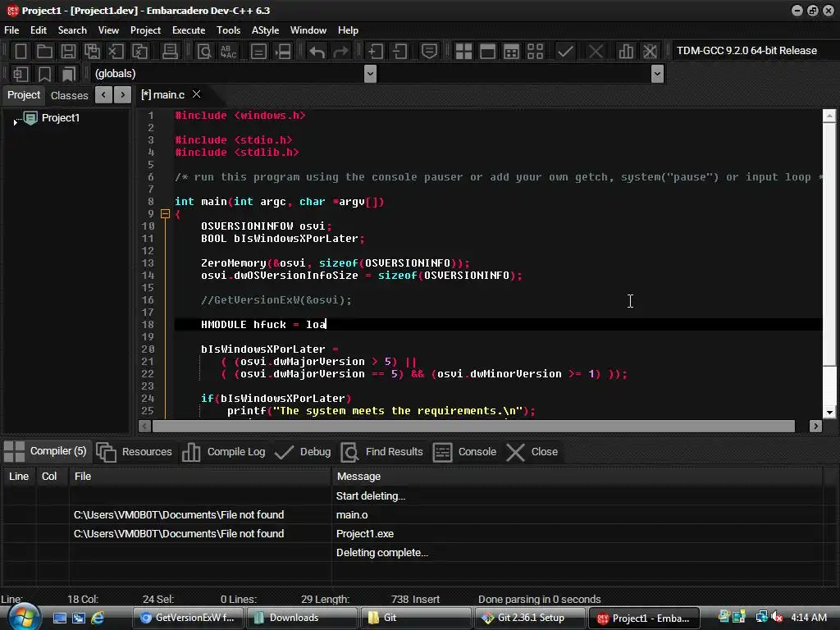
Task: Click the Insert snippet icon left of bookmarks
Action: pyautogui.click(x=21, y=74)
